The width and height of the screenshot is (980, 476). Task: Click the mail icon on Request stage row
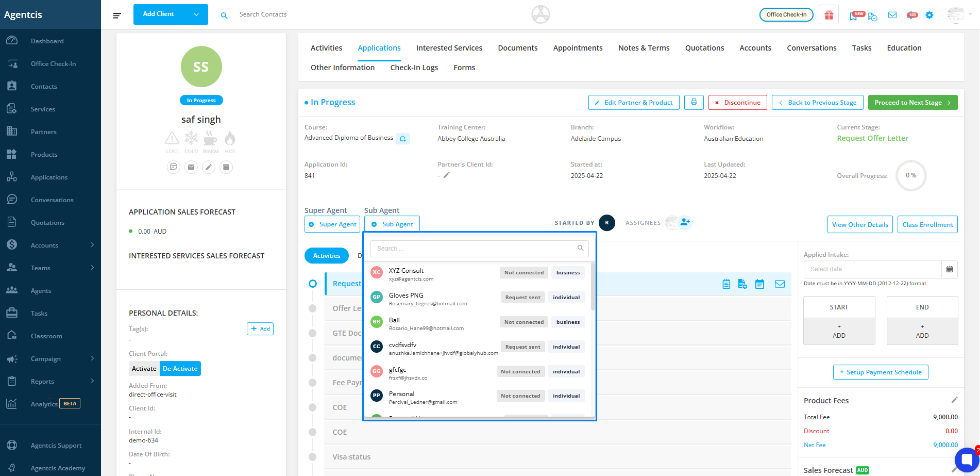(x=780, y=284)
